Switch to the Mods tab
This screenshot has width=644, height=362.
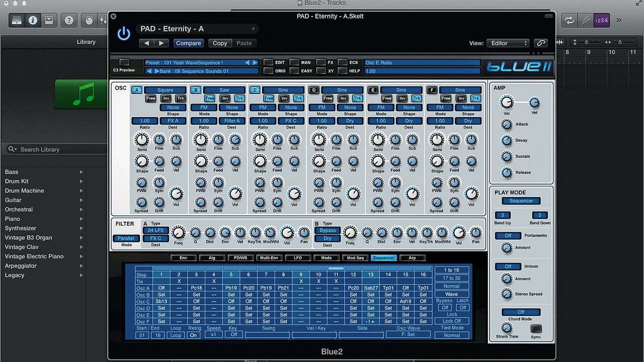coord(327,258)
